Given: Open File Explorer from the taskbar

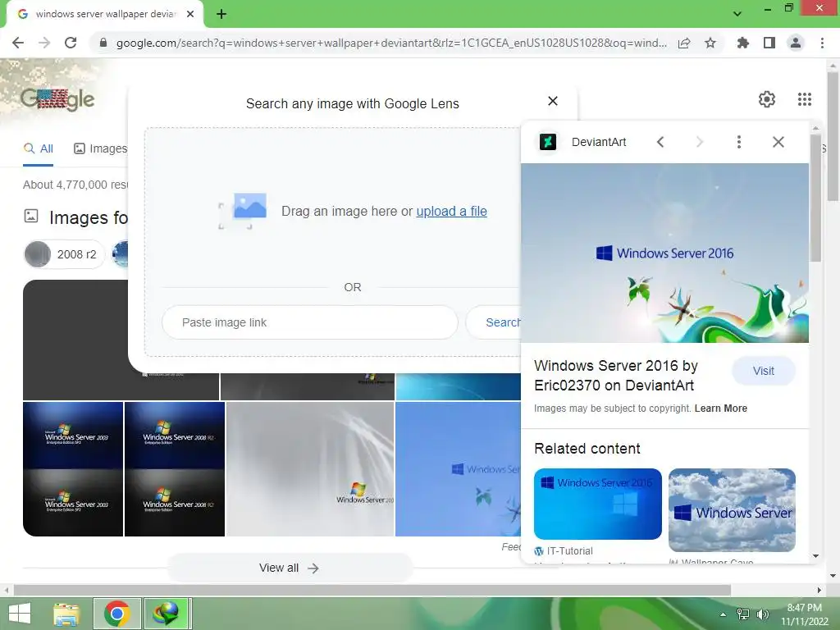Looking at the screenshot, I should click(66, 614).
